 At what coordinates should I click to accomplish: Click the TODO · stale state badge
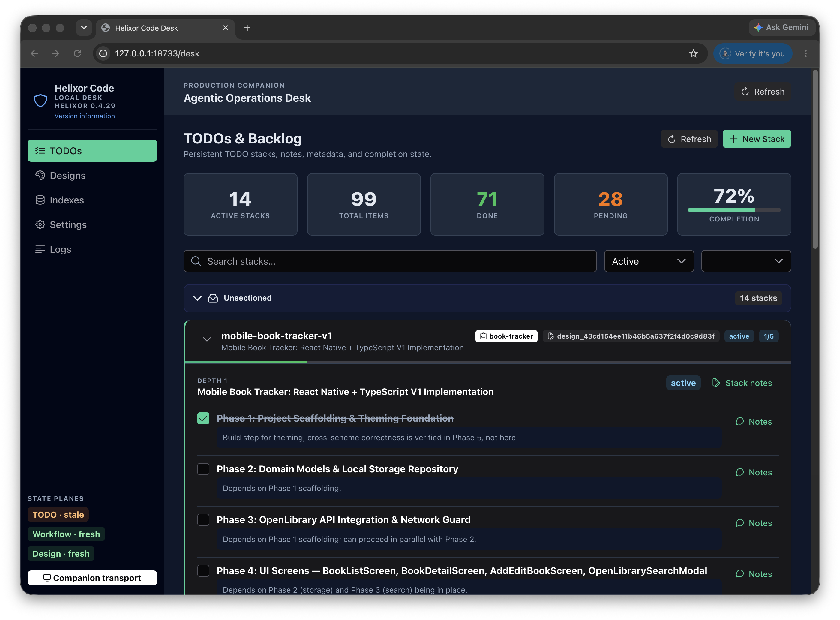pyautogui.click(x=58, y=515)
